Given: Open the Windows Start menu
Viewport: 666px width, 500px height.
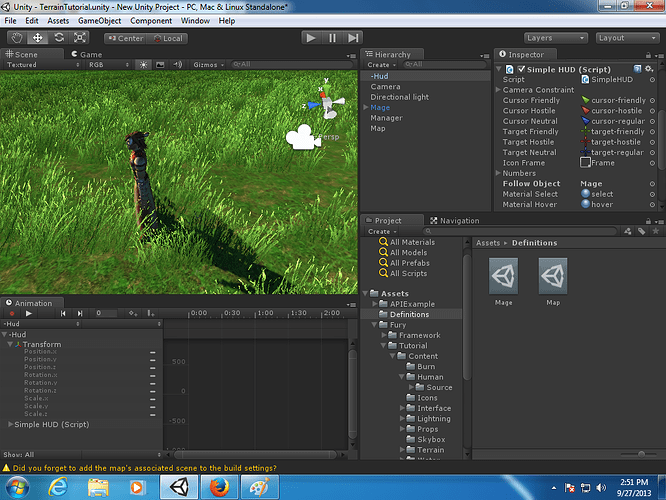Looking at the screenshot, I should (17, 487).
